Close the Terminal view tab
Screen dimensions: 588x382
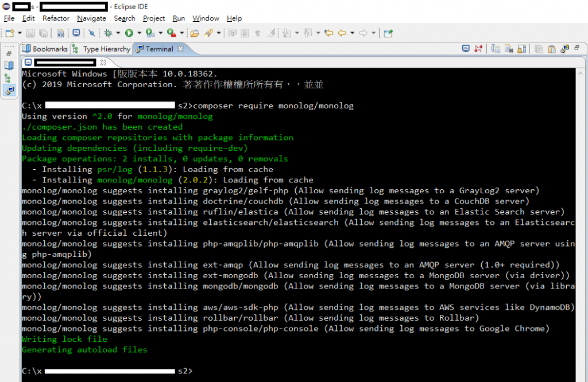(x=180, y=49)
